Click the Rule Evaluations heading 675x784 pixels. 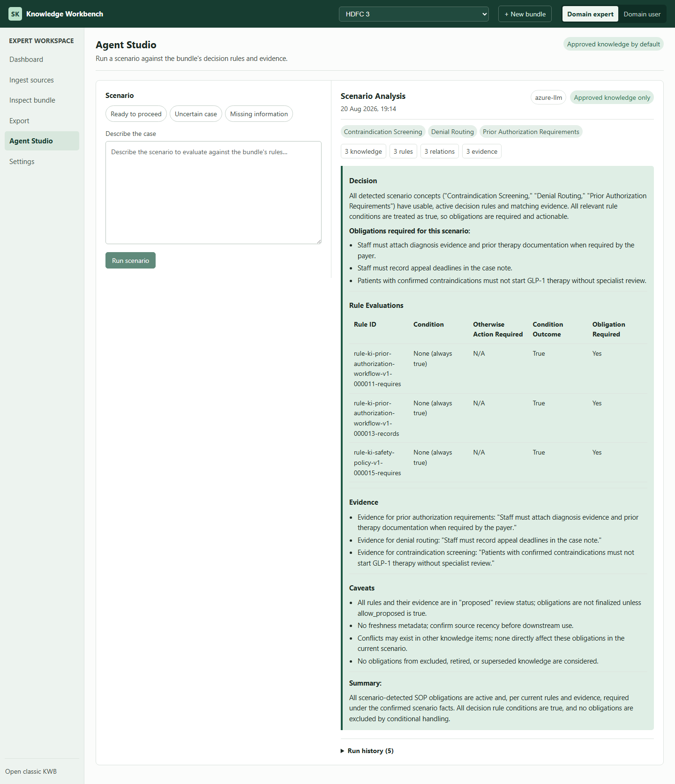[x=376, y=306]
